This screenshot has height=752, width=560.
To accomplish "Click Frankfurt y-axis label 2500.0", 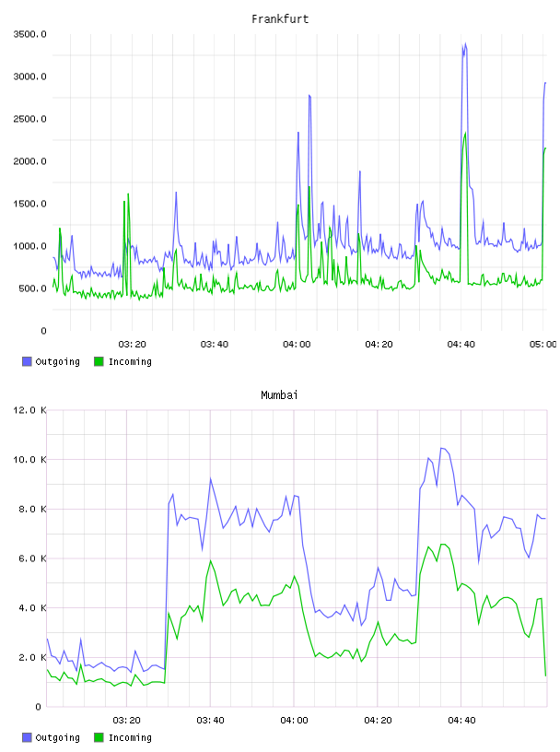I will tap(29, 119).
